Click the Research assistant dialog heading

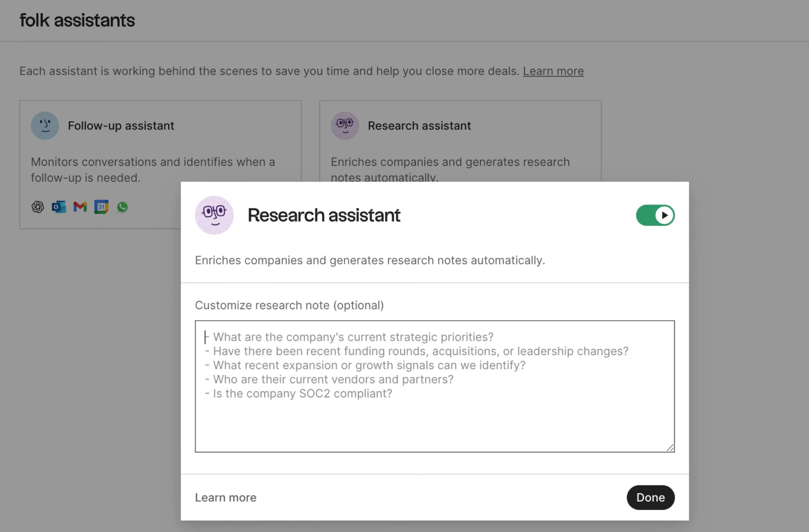click(324, 215)
